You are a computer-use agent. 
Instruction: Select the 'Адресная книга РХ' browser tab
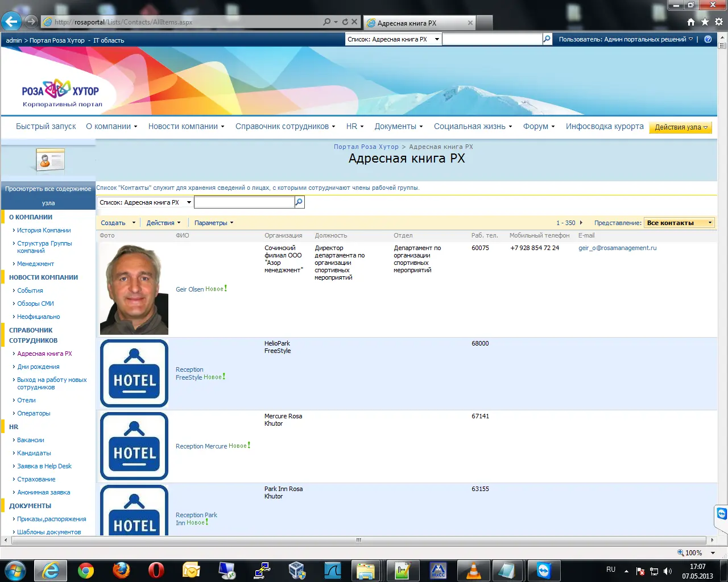pos(419,23)
